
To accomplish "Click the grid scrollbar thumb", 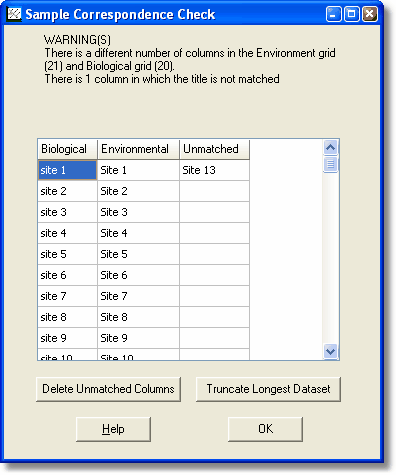I will click(x=330, y=164).
